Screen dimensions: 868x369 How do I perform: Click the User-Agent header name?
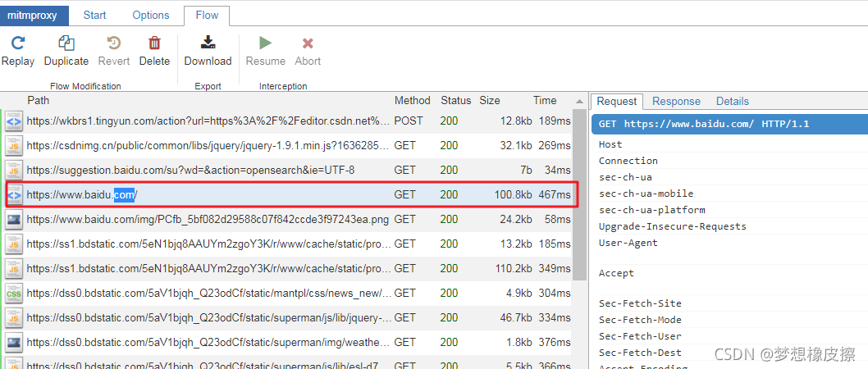click(628, 243)
